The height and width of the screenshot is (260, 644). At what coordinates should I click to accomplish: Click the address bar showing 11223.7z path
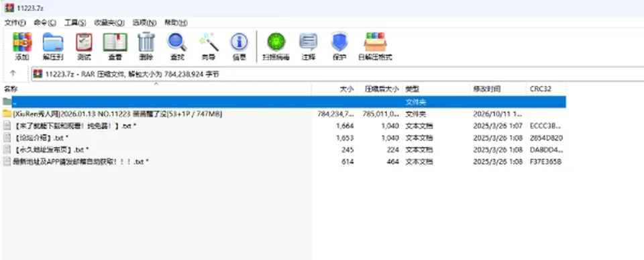(x=337, y=74)
